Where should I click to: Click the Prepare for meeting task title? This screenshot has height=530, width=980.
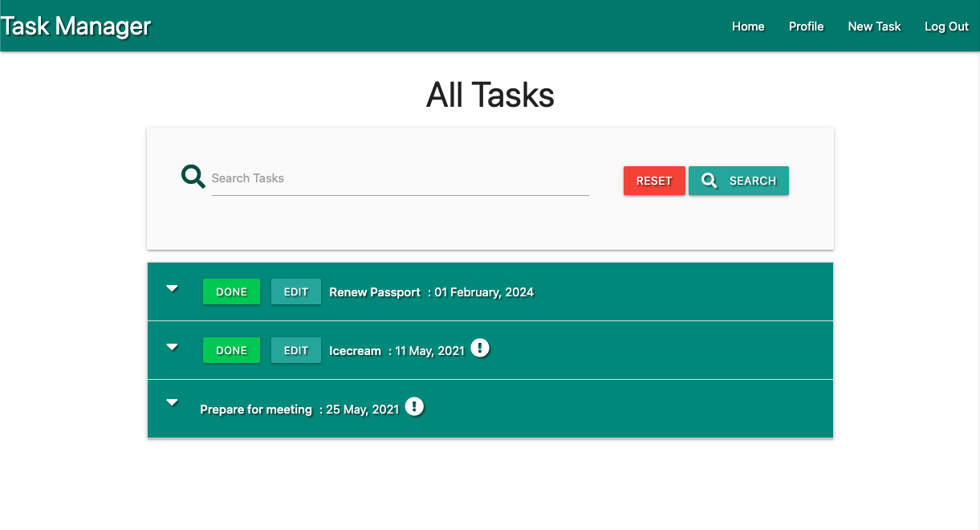[256, 410]
